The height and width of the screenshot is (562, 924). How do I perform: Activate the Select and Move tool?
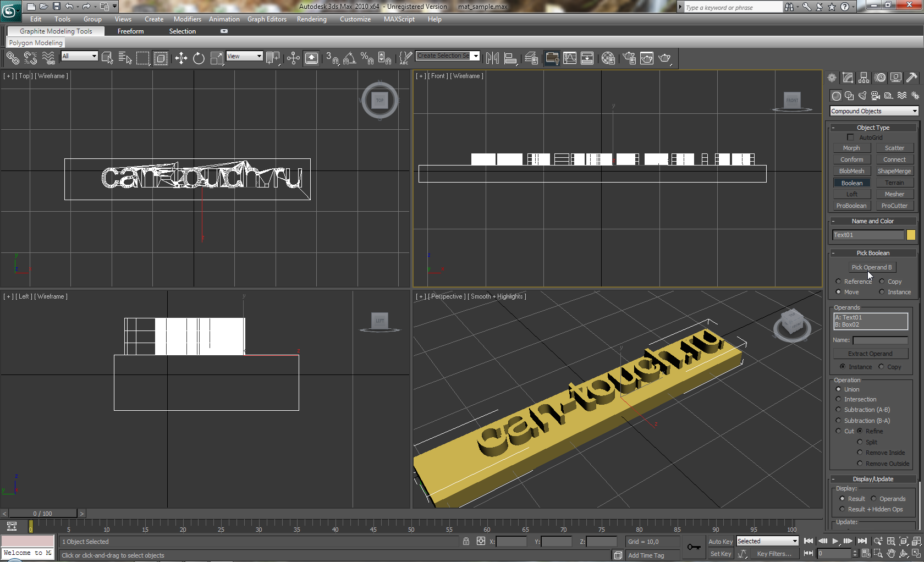pos(181,58)
